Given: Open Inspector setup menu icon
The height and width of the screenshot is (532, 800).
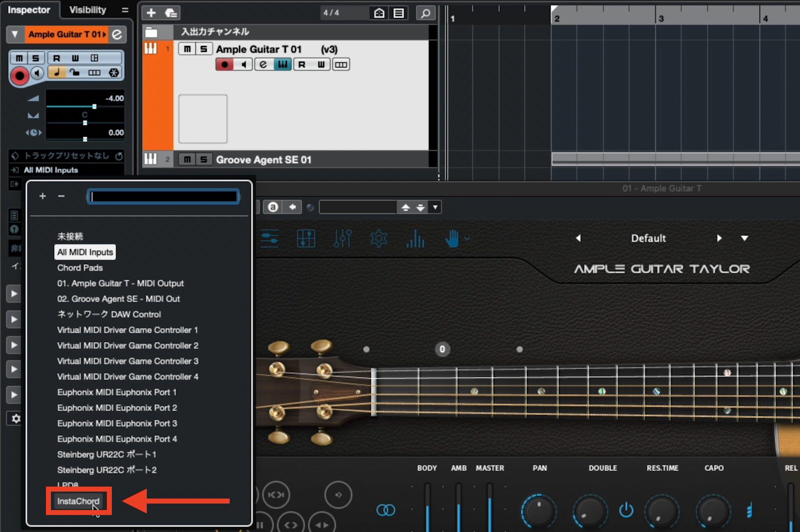Looking at the screenshot, I should [x=125, y=10].
